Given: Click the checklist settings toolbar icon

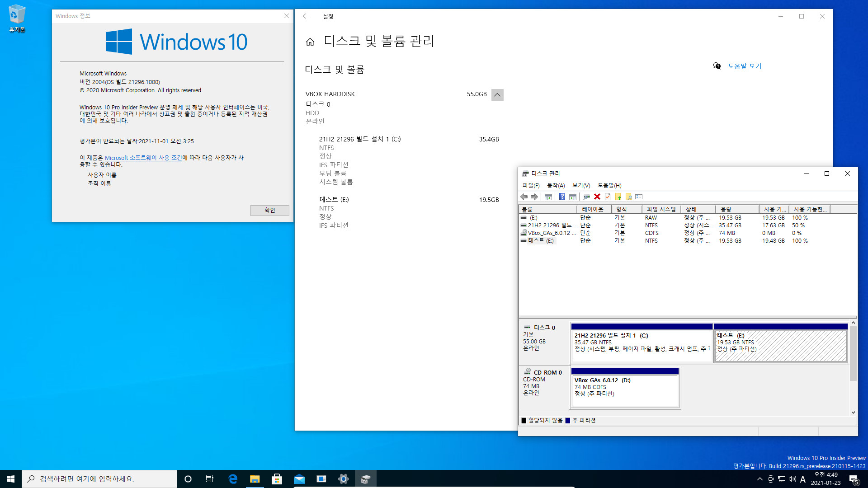Looking at the screenshot, I should point(639,197).
